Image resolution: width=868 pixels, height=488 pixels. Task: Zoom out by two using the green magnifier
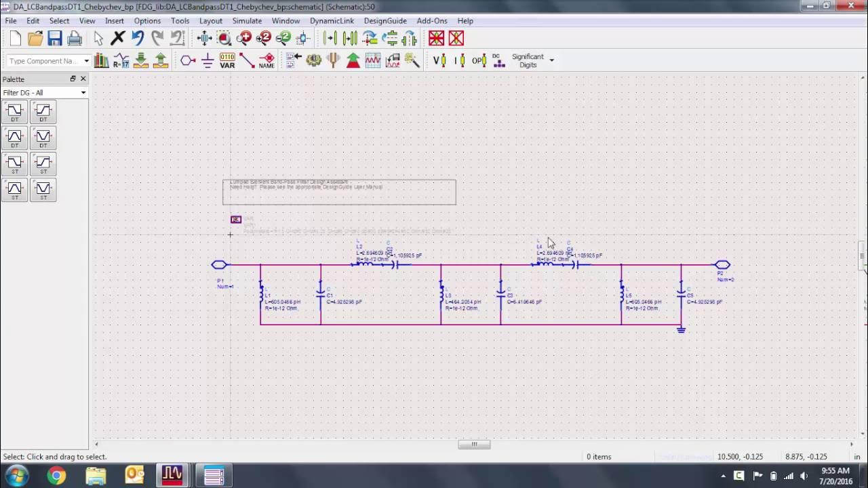[283, 39]
